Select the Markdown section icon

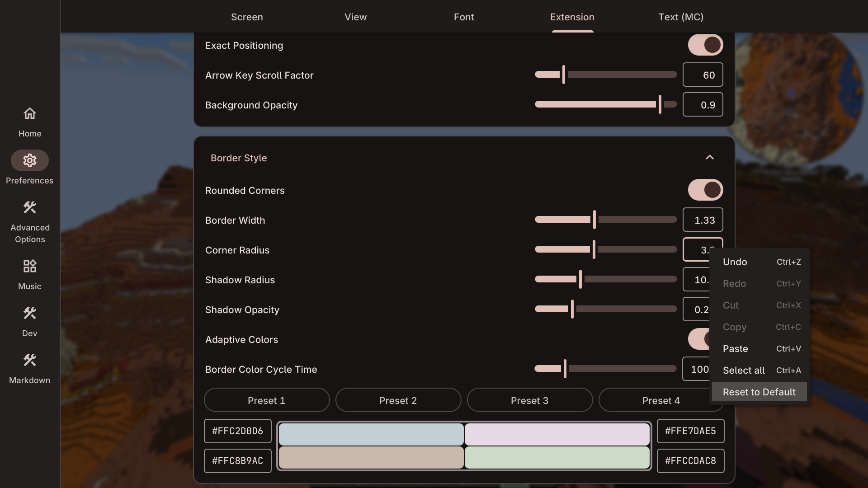point(29,360)
